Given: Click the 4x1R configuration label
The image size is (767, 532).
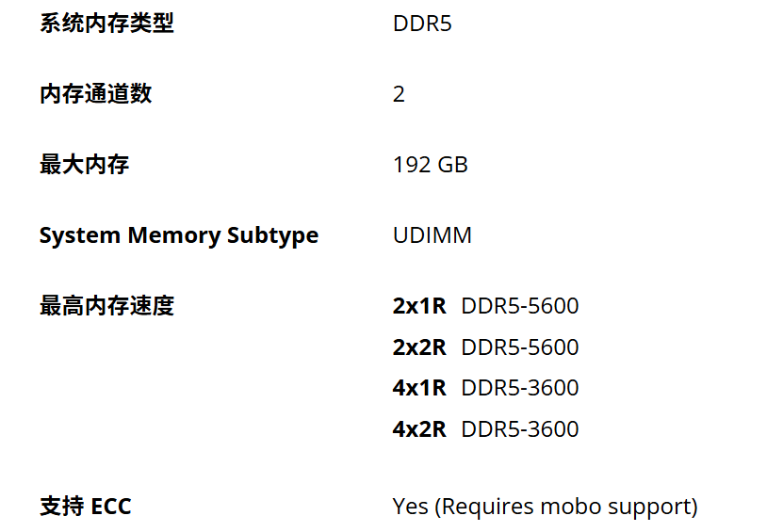Looking at the screenshot, I should pos(419,388).
